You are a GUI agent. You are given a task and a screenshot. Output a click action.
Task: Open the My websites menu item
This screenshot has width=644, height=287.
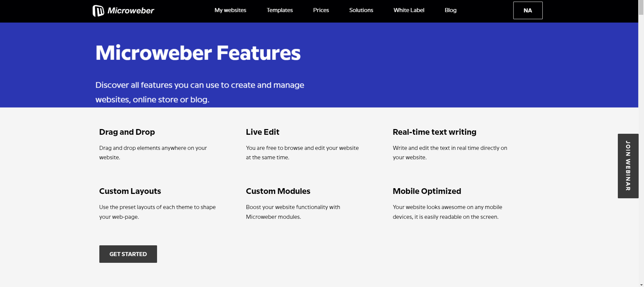click(x=230, y=10)
